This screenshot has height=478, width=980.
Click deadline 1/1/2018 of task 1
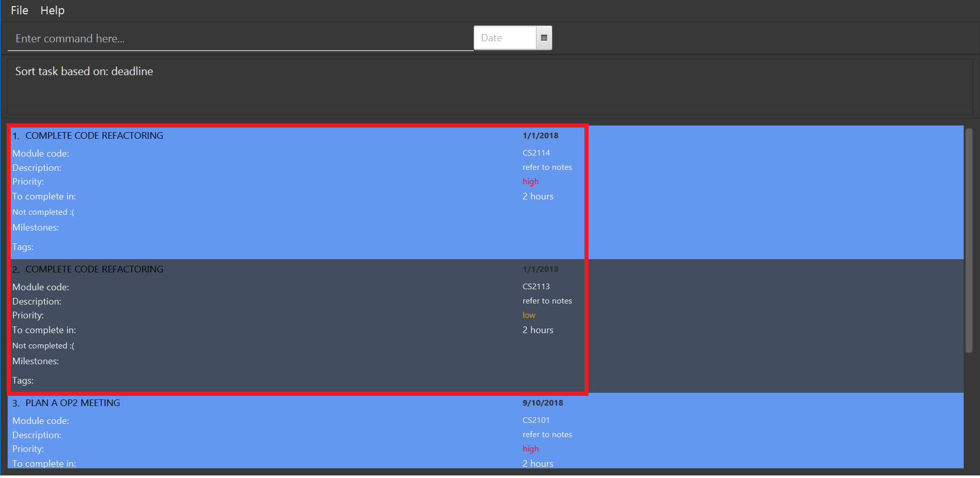[x=541, y=136]
